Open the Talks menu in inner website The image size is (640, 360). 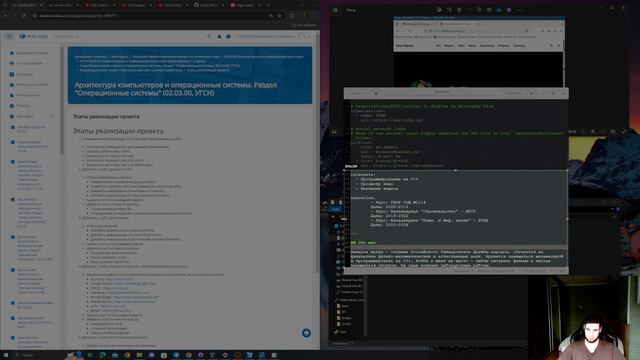point(461,46)
